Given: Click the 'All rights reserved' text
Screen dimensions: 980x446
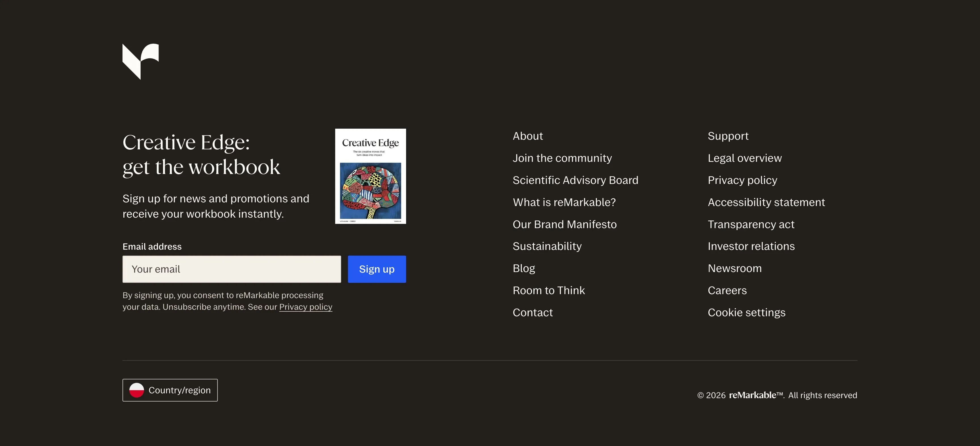Looking at the screenshot, I should tap(823, 396).
